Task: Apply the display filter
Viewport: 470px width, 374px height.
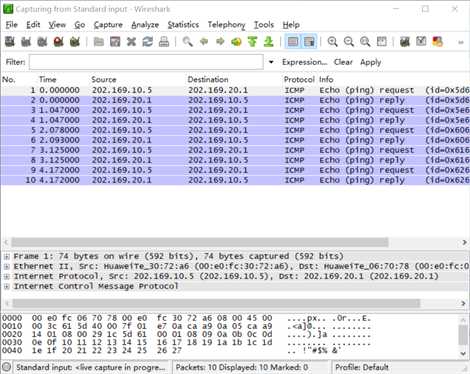Action: click(370, 62)
